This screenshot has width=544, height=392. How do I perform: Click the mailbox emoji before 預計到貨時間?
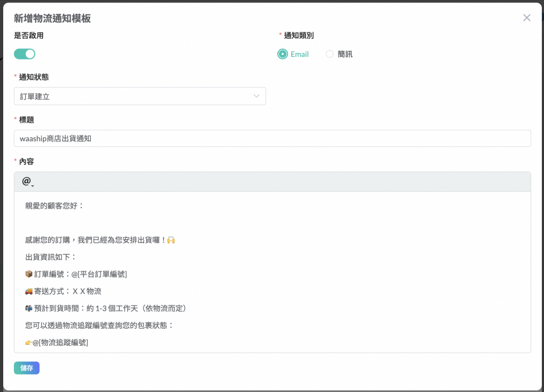pyautogui.click(x=29, y=308)
